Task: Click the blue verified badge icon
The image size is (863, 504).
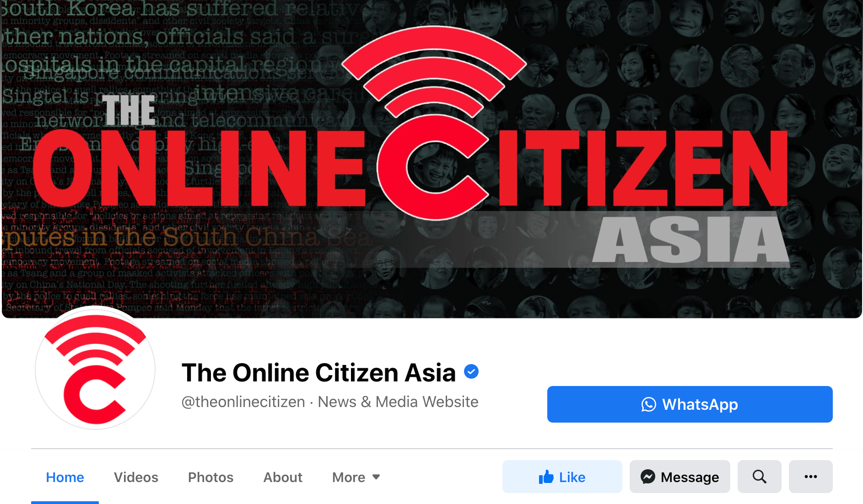Action: 471,371
